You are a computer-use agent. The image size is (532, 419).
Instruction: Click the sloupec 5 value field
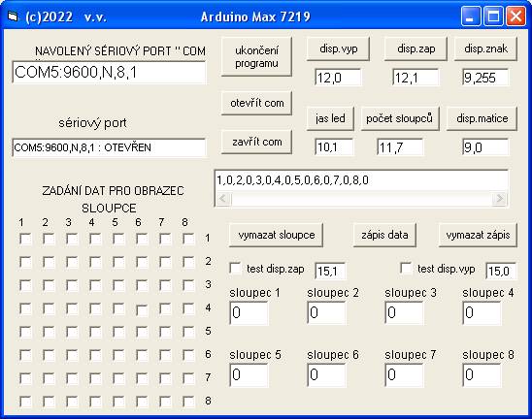click(x=249, y=375)
